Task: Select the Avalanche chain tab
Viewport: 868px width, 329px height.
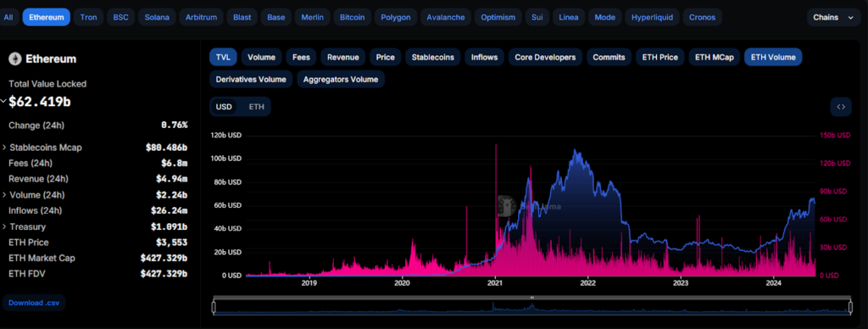Action: [446, 17]
